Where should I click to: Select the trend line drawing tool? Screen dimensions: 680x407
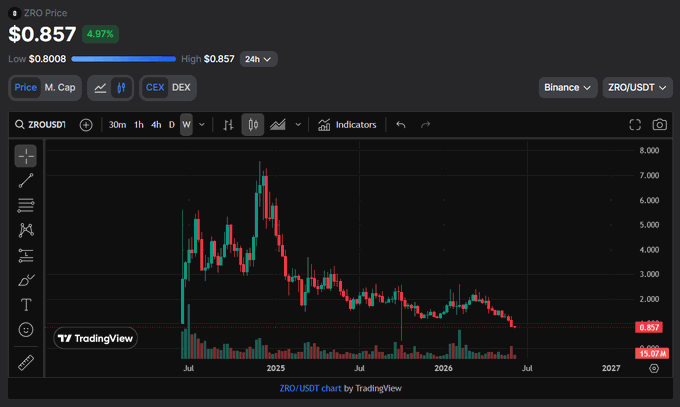26,181
